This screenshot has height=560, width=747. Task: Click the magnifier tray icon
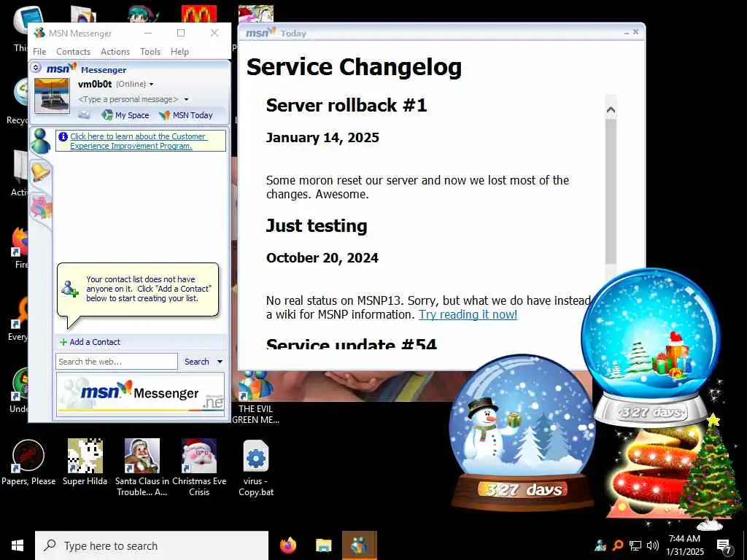click(x=617, y=545)
